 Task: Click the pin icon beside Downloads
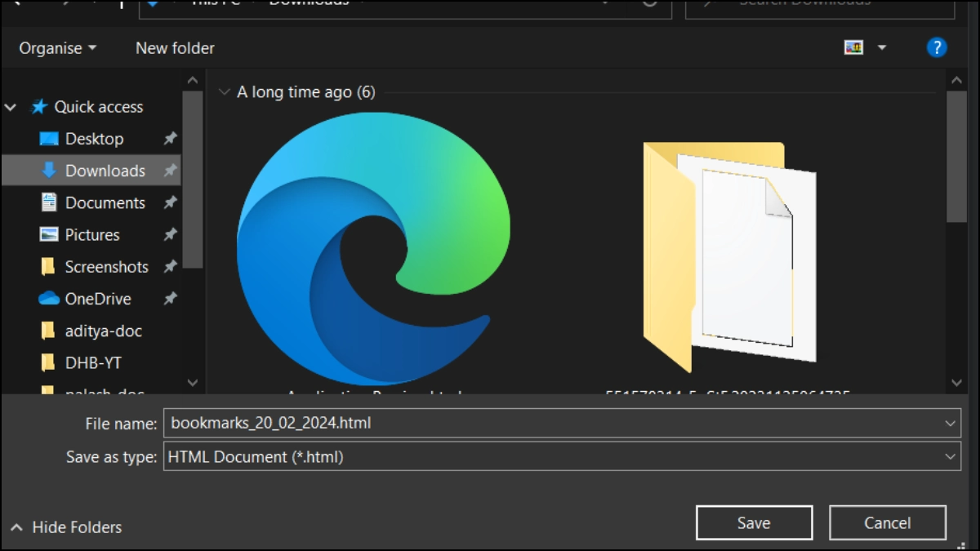click(x=170, y=171)
